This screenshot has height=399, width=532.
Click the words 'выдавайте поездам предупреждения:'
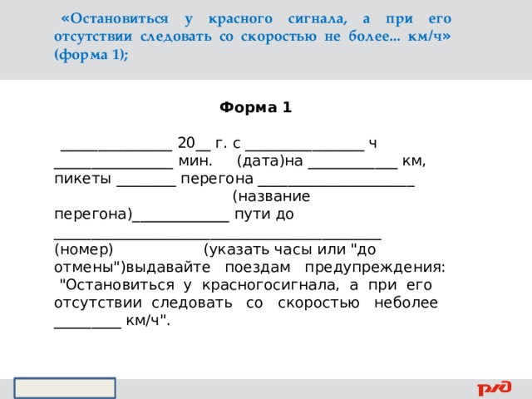(285, 268)
